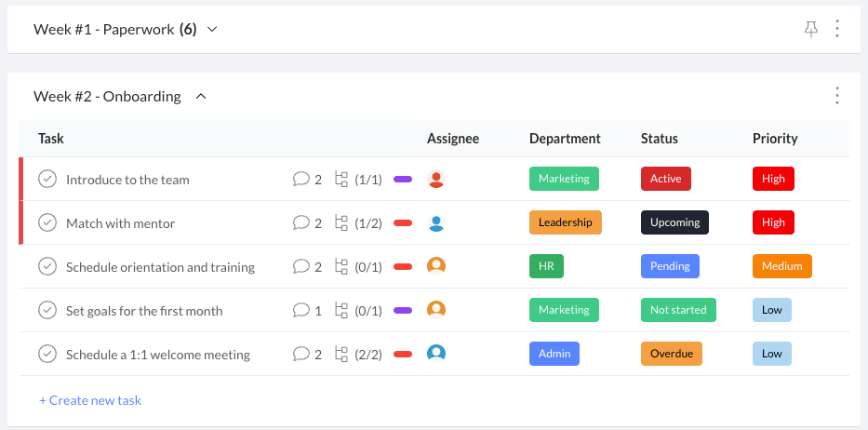Click the (2/2) subtask count
The width and height of the screenshot is (868, 430).
click(368, 355)
